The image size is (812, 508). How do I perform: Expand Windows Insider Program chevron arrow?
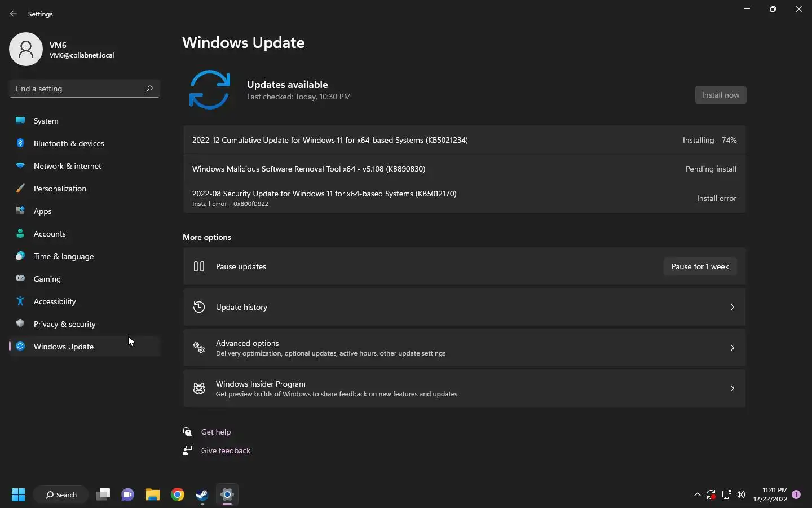point(732,388)
